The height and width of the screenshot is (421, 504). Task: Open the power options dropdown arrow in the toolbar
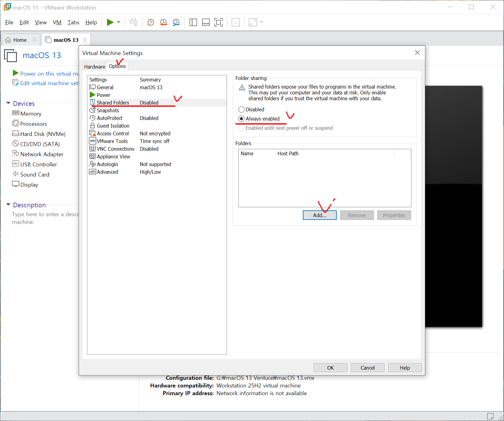coord(119,22)
